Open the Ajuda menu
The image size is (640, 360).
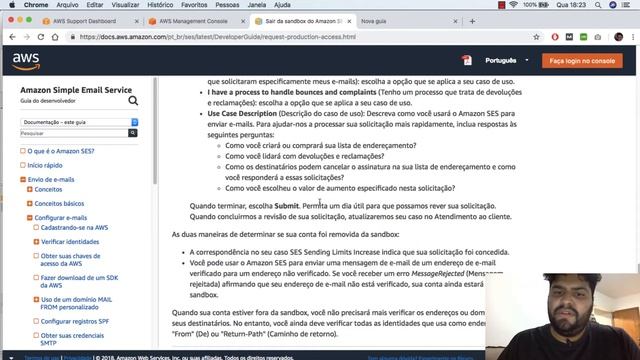[282, 5]
